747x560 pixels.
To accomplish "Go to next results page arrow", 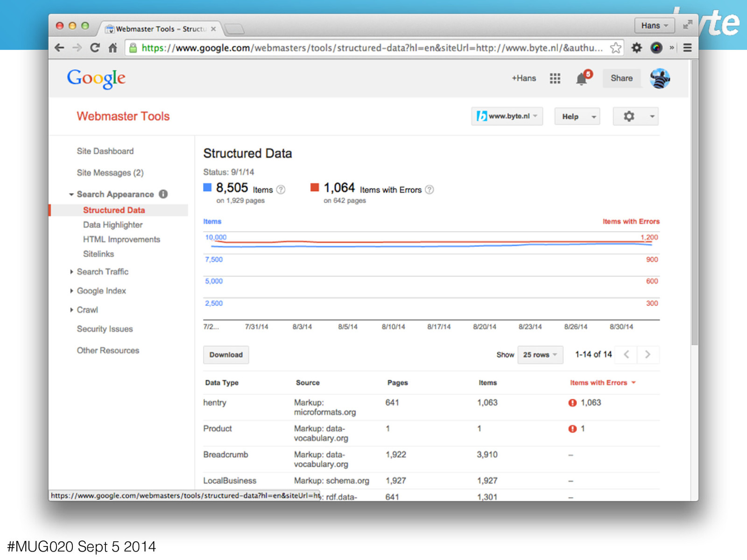I will (648, 355).
